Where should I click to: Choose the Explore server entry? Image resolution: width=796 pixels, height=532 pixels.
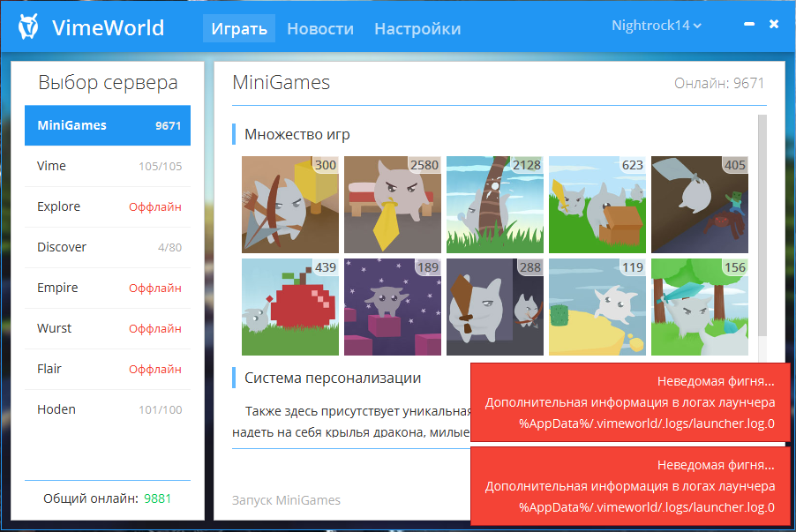point(108,206)
